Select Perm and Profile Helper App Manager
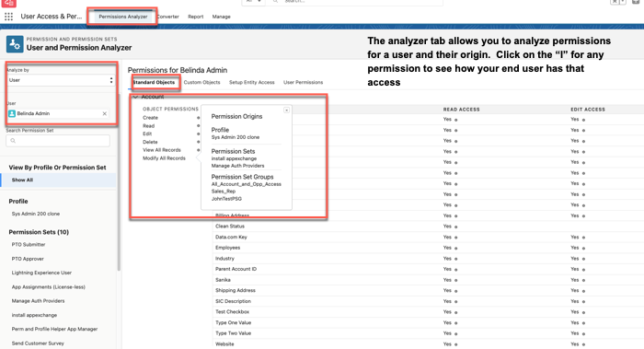 point(54,330)
